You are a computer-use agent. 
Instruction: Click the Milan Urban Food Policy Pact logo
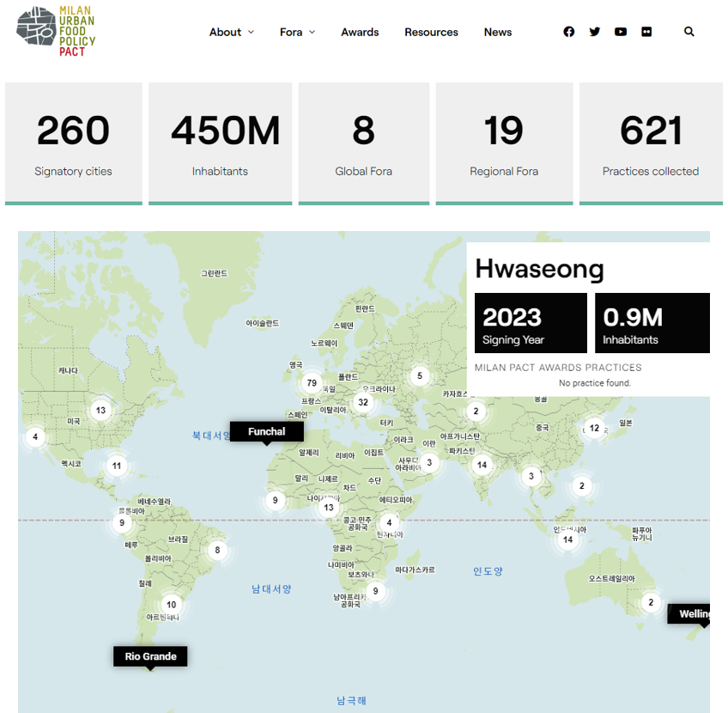[56, 32]
